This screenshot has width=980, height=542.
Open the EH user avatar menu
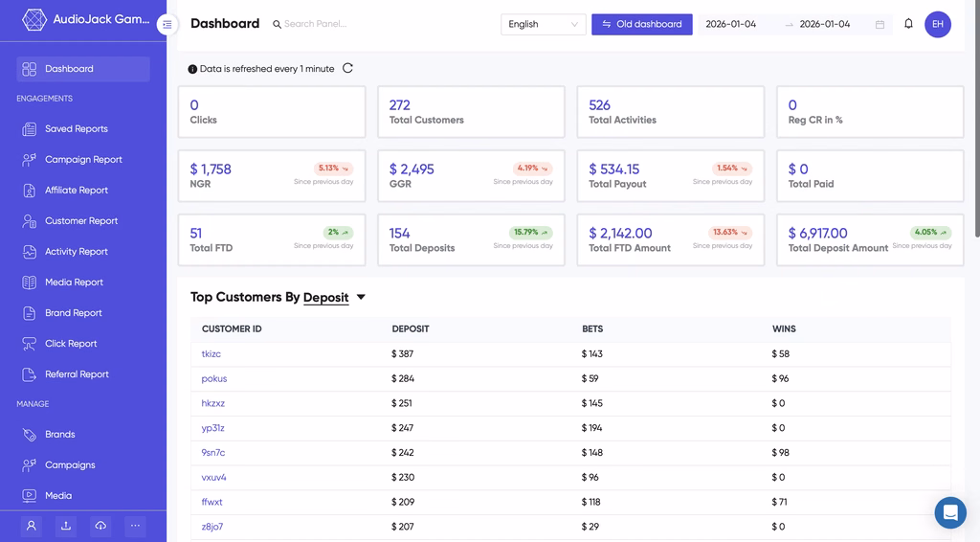pyautogui.click(x=938, y=24)
